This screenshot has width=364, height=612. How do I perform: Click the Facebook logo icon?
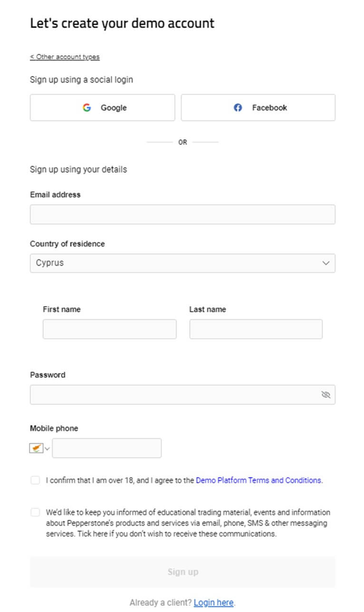click(238, 108)
